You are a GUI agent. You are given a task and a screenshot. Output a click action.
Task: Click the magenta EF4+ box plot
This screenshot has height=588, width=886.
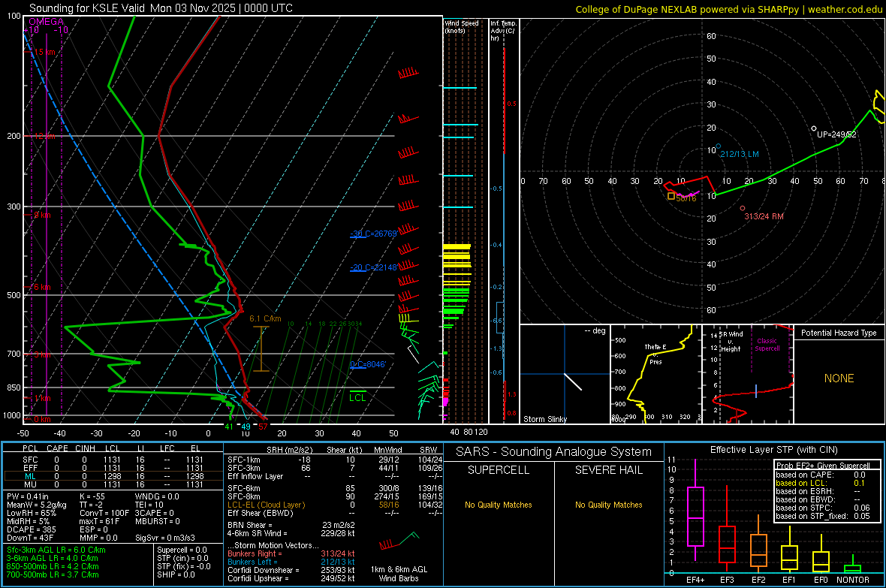(x=695, y=510)
